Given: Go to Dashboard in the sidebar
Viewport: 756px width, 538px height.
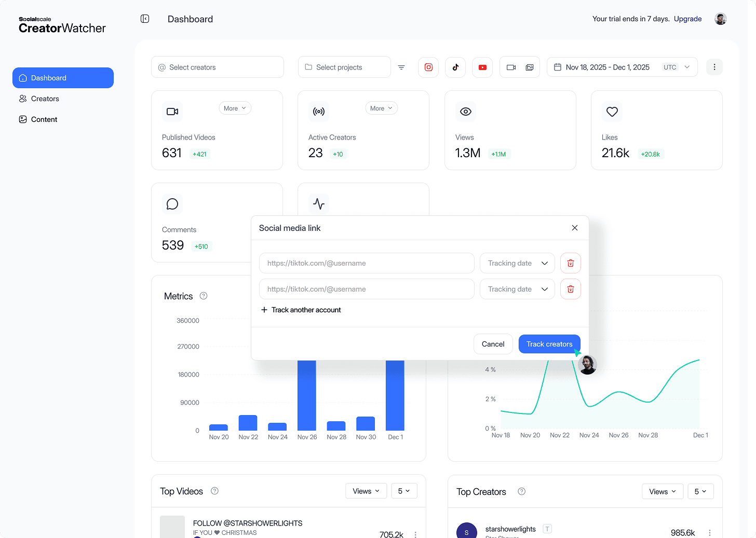Looking at the screenshot, I should pyautogui.click(x=63, y=78).
